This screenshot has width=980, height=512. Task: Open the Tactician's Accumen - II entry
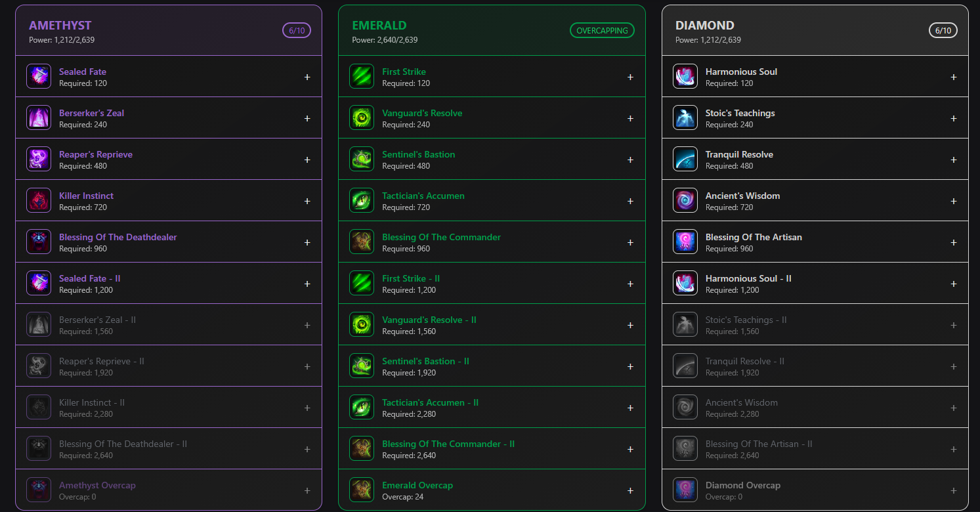tap(430, 402)
